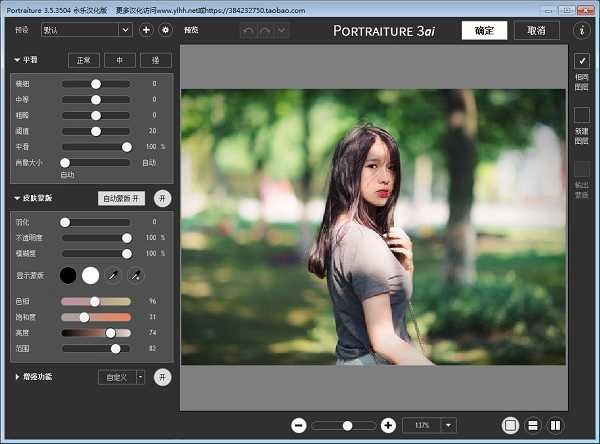The width and height of the screenshot is (600, 444).
Task: Toggle the 相同图层 checkbox
Action: tap(582, 61)
